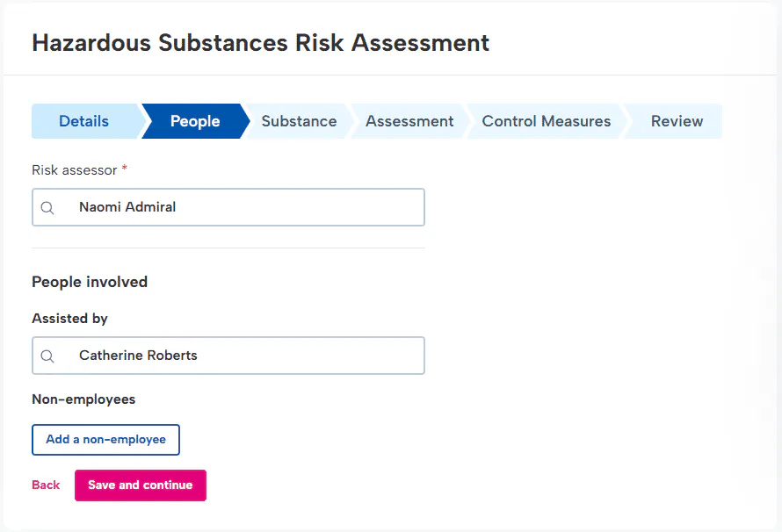The image size is (782, 532).
Task: Click the red required asterisk beside Risk assessor
Action: (x=125, y=169)
